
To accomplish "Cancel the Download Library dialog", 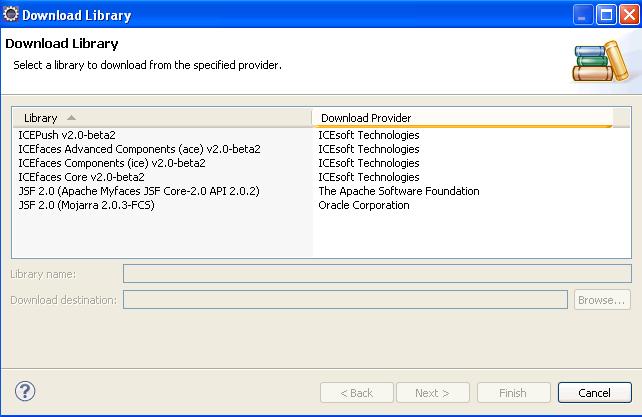I will pos(595,393).
